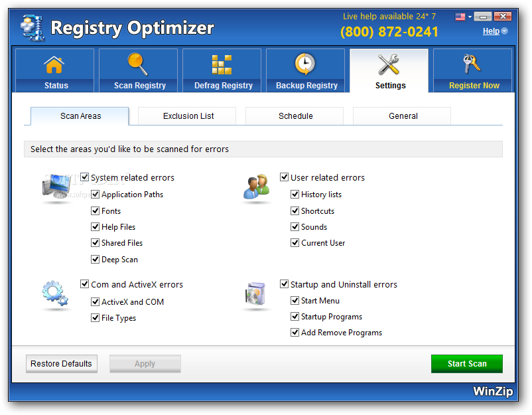Open the Help link
Viewport: 532px width, 415px height.
[x=491, y=31]
